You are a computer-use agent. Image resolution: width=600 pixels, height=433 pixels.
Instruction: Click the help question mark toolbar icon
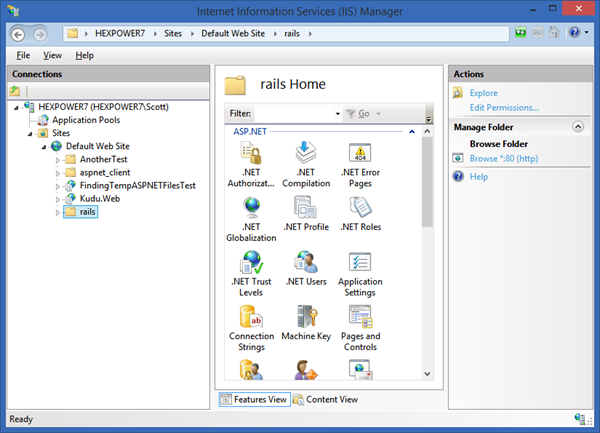[x=574, y=33]
